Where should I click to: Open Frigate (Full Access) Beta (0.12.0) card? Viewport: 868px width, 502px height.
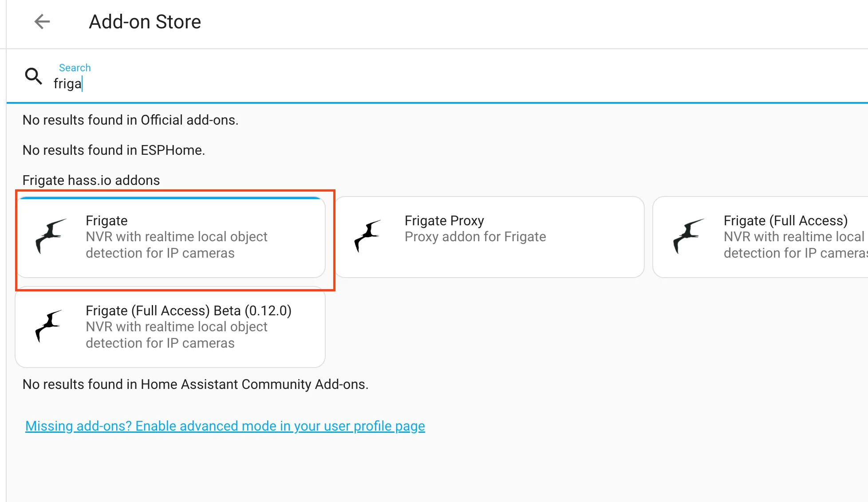point(170,327)
